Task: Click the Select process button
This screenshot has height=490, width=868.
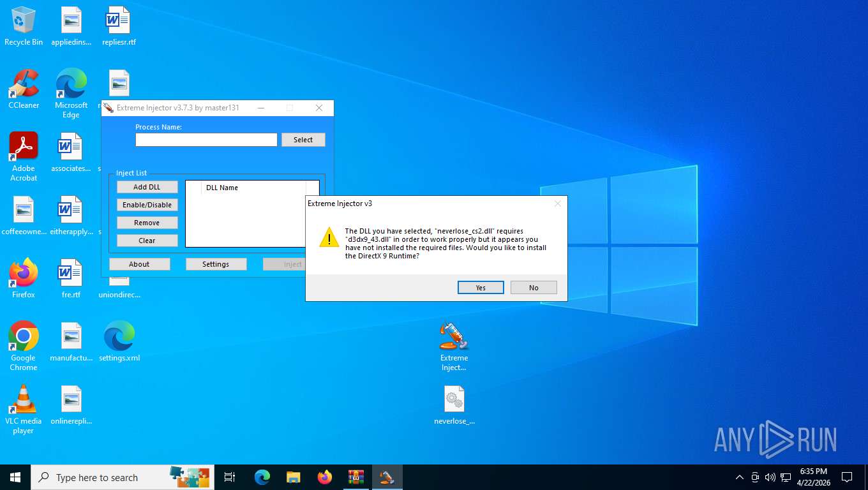Action: pos(303,140)
